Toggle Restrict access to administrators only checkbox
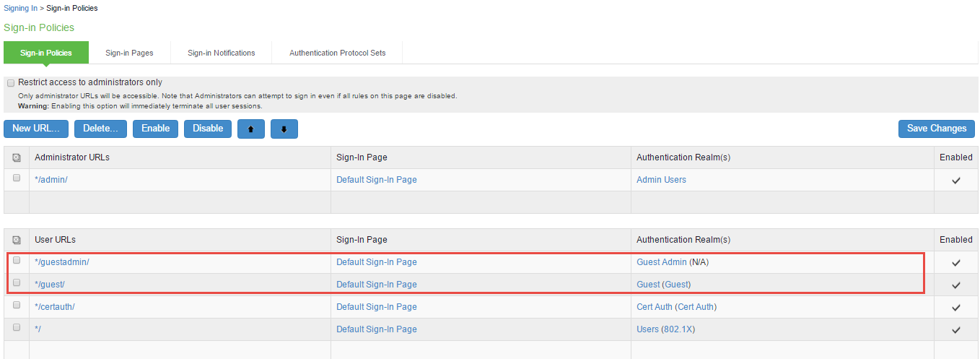Viewport: 980px width, 359px height. point(11,83)
